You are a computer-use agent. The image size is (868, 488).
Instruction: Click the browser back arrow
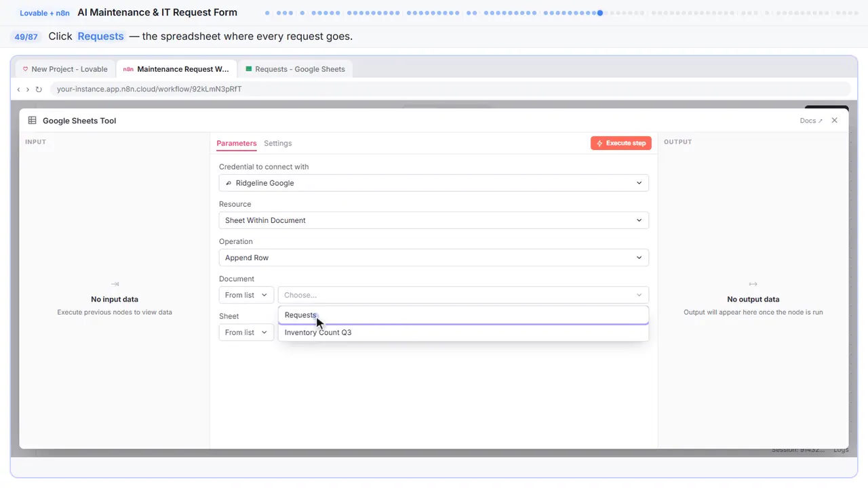[x=18, y=89]
